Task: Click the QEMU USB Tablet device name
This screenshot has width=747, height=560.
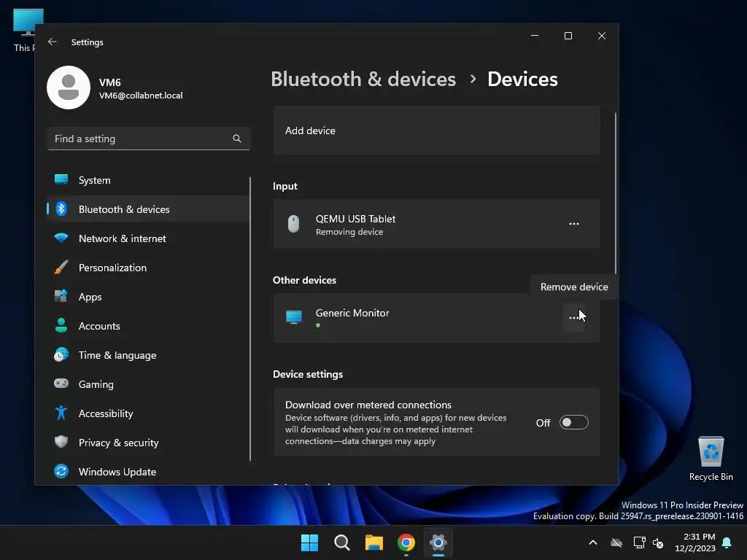Action: point(355,219)
